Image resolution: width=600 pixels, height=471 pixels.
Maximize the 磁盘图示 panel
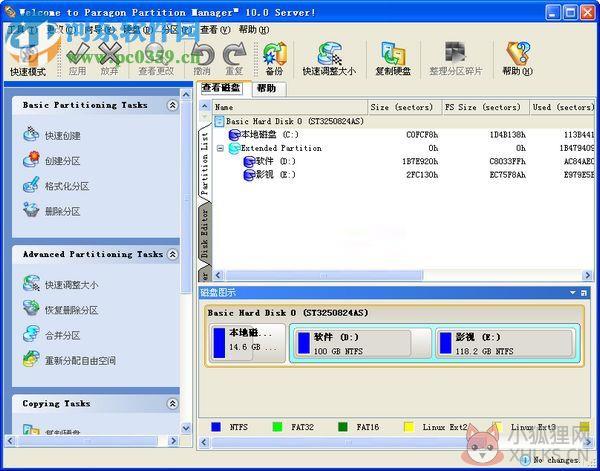(584, 293)
